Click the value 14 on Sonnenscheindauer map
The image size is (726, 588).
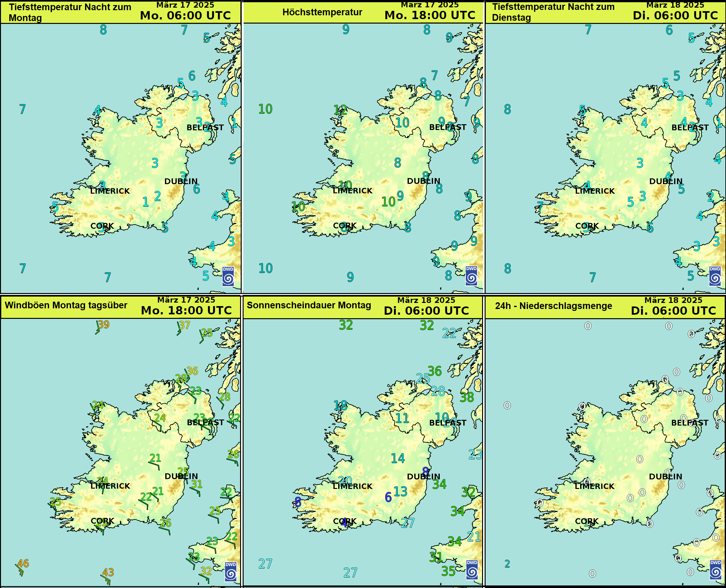[x=398, y=458]
